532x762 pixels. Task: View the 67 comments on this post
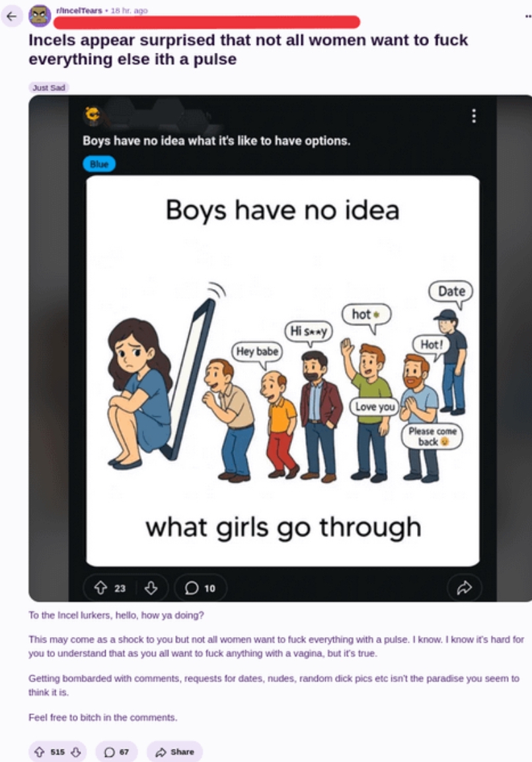[116, 752]
